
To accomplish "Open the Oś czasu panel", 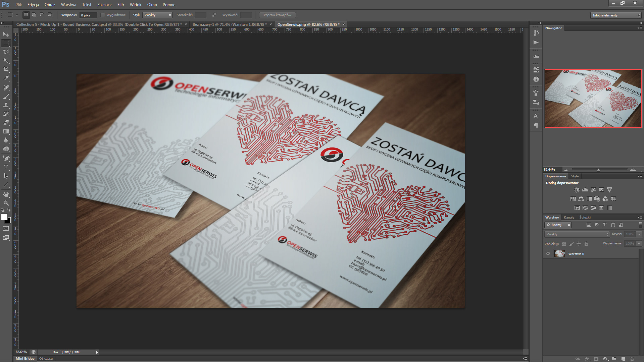I will pyautogui.click(x=46, y=359).
